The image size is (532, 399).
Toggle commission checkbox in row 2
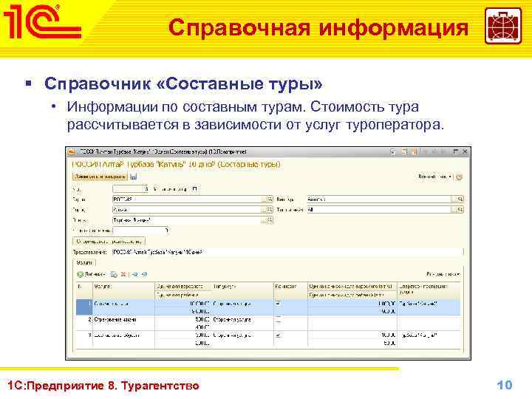pyautogui.click(x=278, y=320)
